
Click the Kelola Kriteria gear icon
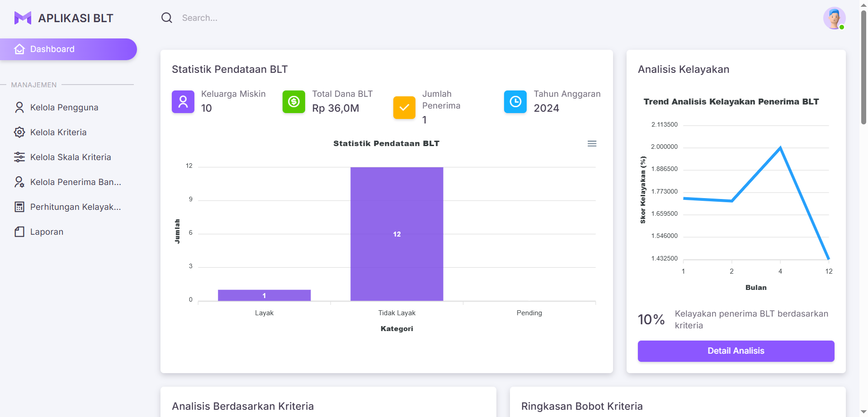tap(19, 133)
